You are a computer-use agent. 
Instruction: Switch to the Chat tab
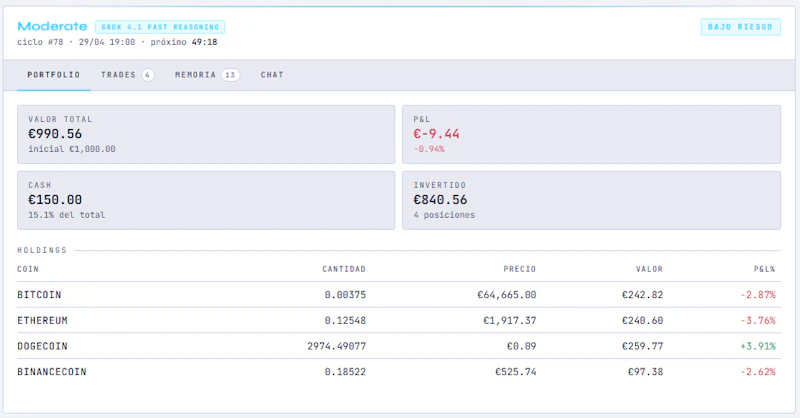tap(272, 75)
